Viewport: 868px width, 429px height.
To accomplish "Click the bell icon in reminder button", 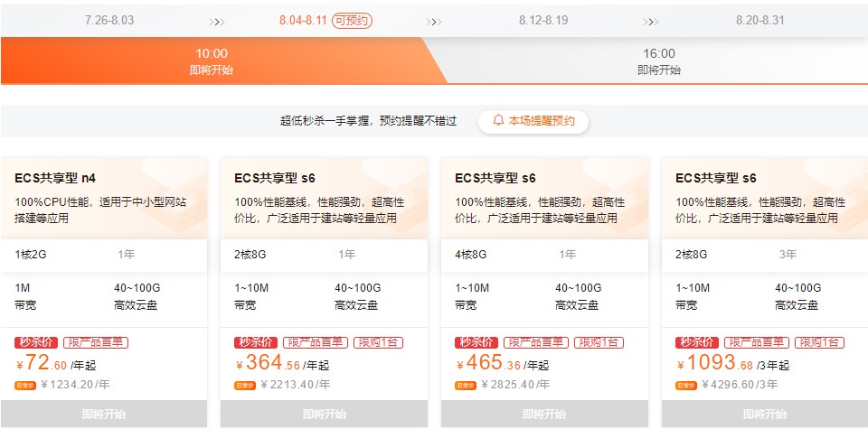I will coord(499,120).
